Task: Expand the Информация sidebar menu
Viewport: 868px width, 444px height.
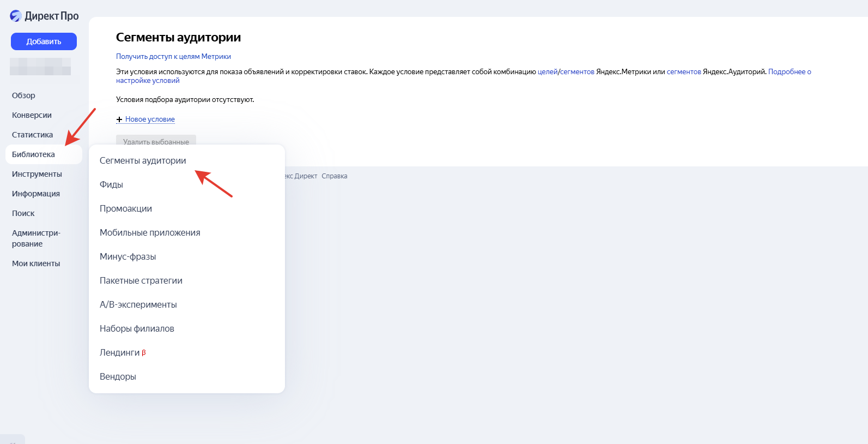Action: point(36,194)
